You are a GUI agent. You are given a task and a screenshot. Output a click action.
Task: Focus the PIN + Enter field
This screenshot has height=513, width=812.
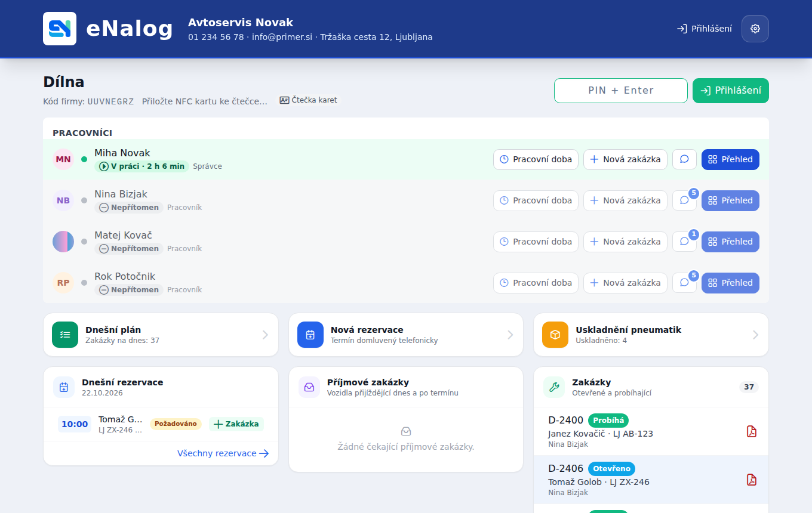tap(621, 91)
